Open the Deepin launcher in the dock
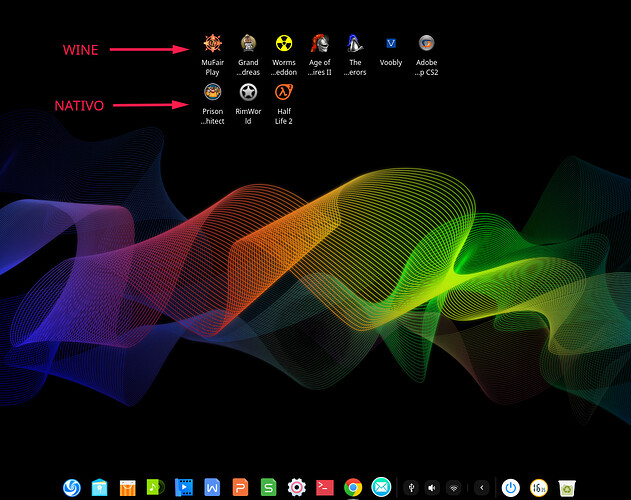The height and width of the screenshot is (500, 631). (72, 487)
